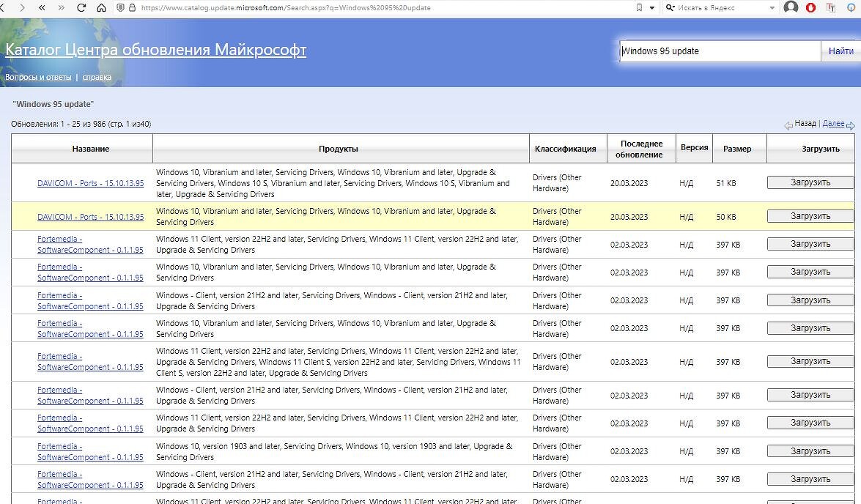Click the 'Назад' previous page text
This screenshot has width=861, height=504.
805,124
